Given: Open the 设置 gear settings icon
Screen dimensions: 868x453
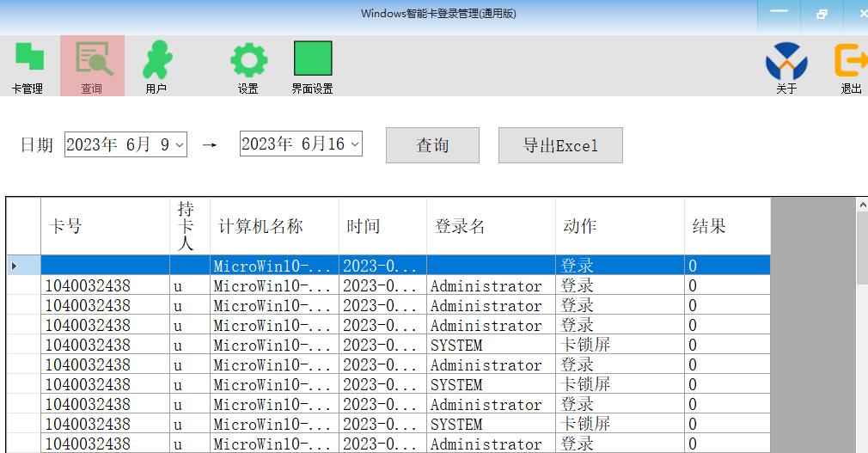Looking at the screenshot, I should coord(248,65).
